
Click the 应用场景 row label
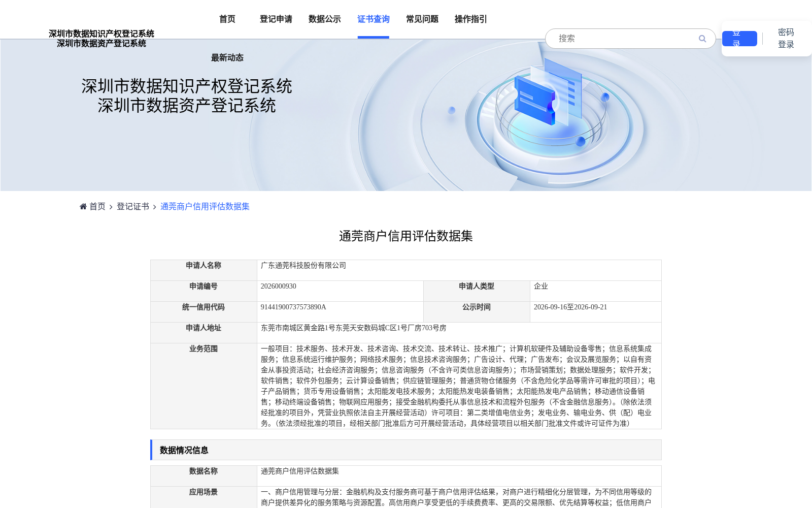(204, 492)
